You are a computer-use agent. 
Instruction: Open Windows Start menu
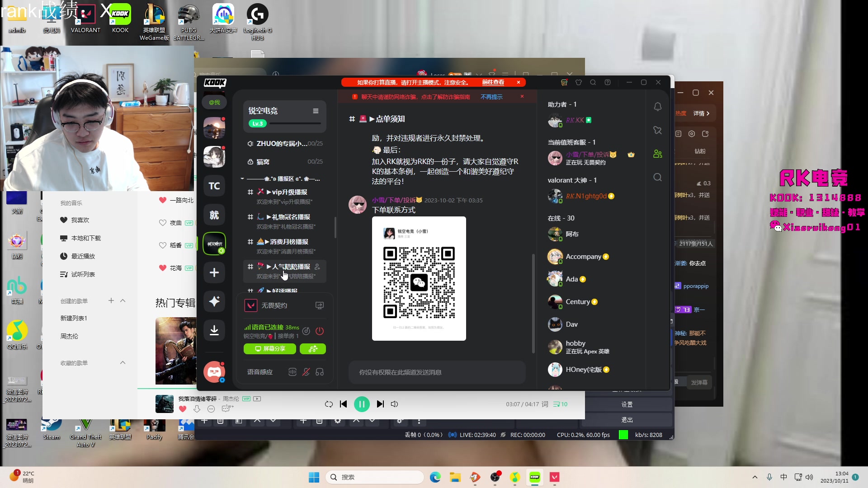pyautogui.click(x=314, y=477)
